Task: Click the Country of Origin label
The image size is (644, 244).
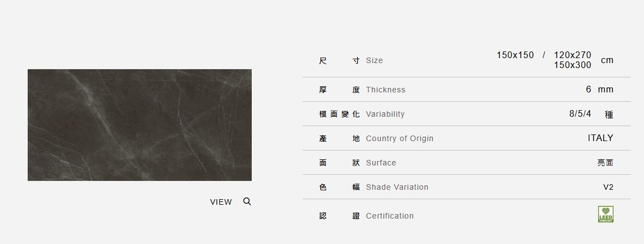Action: point(399,138)
